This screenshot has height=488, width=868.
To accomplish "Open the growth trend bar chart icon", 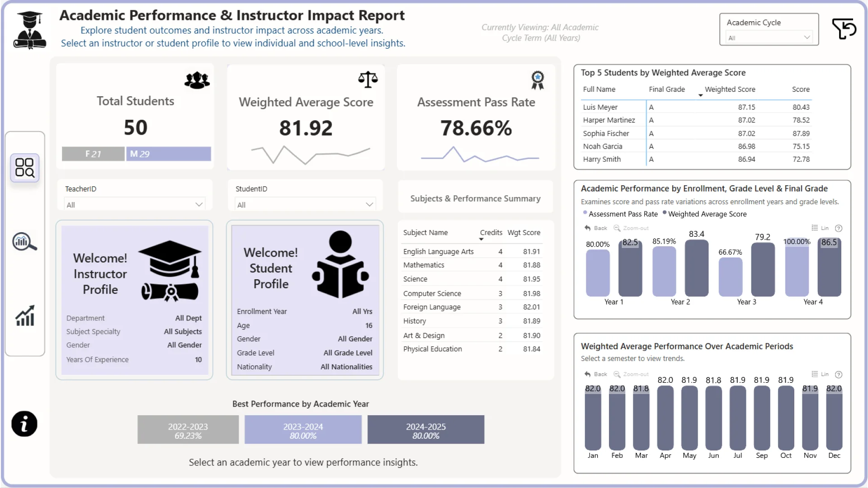I will click(25, 315).
